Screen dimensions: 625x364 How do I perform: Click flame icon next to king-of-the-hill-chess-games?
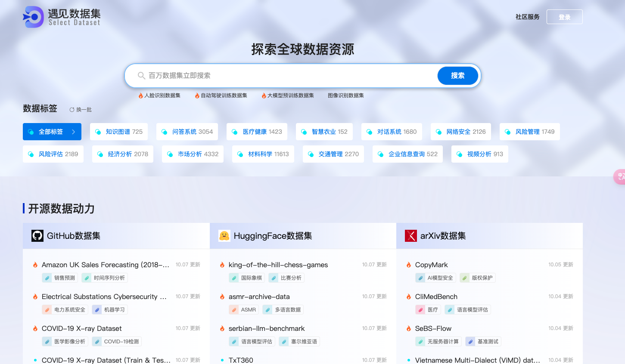(222, 265)
